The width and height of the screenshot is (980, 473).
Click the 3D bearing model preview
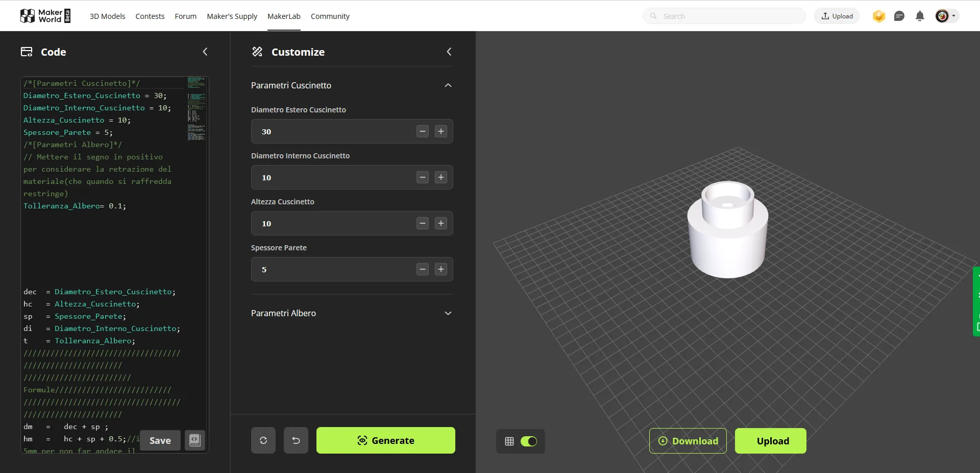(x=728, y=229)
